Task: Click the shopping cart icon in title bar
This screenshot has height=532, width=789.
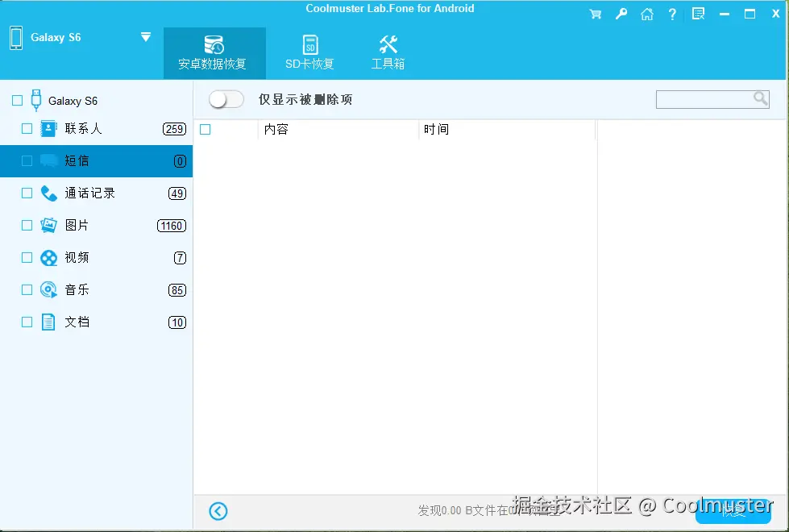Action: (595, 13)
